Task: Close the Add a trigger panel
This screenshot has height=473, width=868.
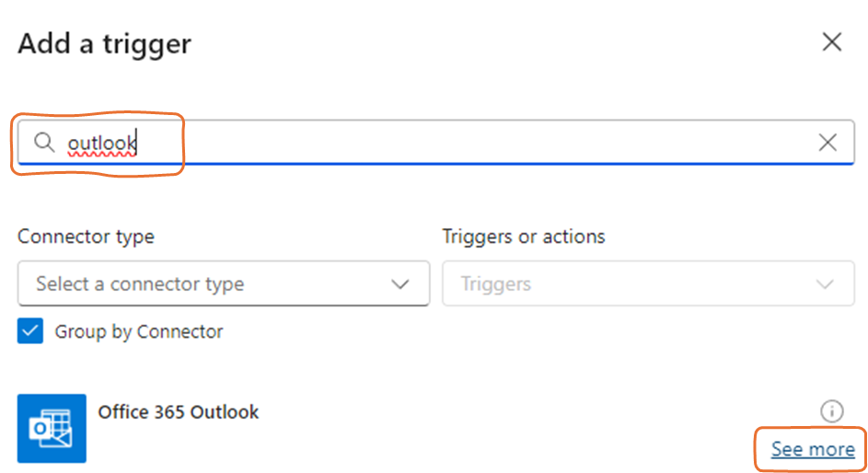Action: pos(831,42)
